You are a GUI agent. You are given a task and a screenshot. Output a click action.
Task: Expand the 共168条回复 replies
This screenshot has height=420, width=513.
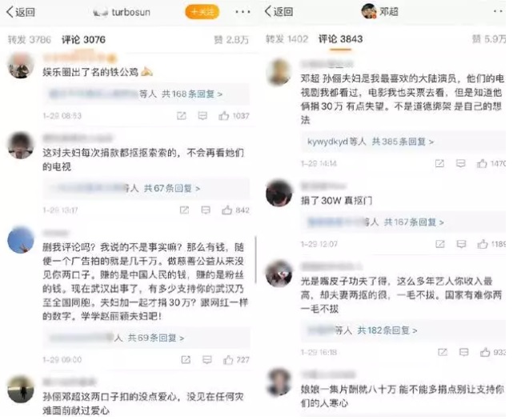click(x=192, y=94)
